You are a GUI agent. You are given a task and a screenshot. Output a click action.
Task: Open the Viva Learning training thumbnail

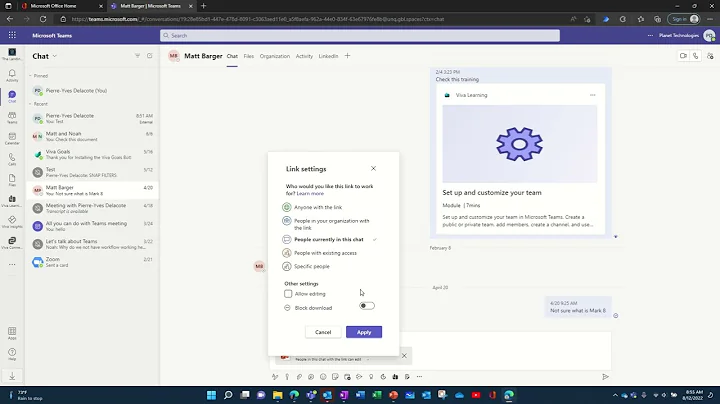coord(519,144)
